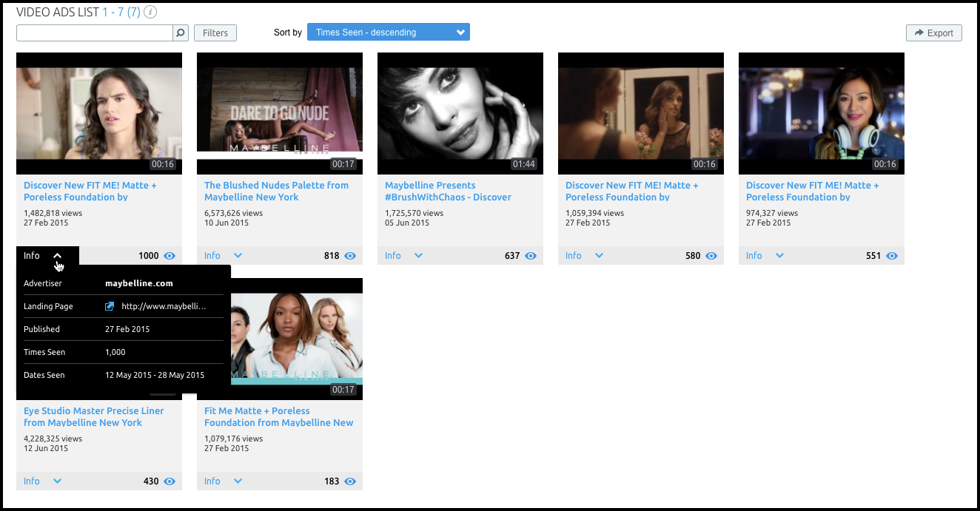
Task: Open FIT ME! link with 1,482,818 views
Action: 90,192
